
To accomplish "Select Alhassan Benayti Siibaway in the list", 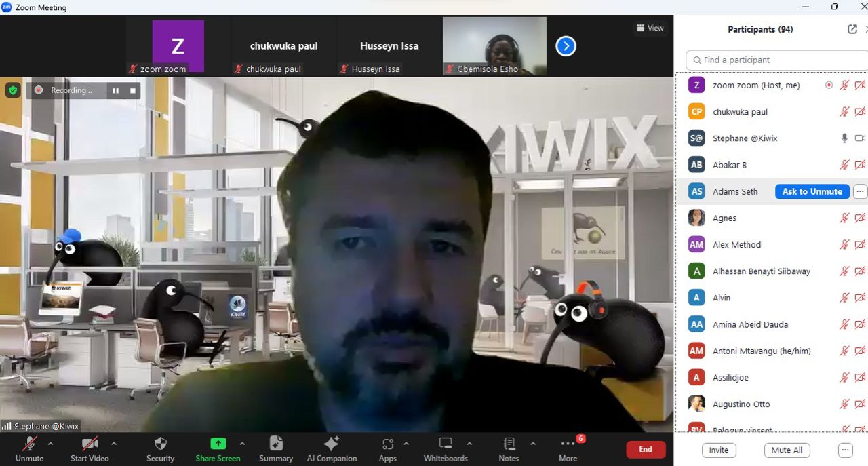I will [x=772, y=271].
